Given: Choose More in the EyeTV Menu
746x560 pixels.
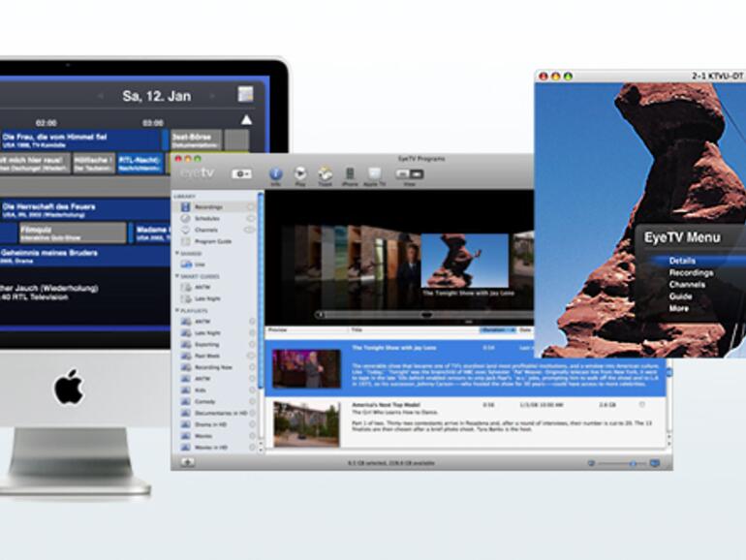Looking at the screenshot, I should click(679, 308).
